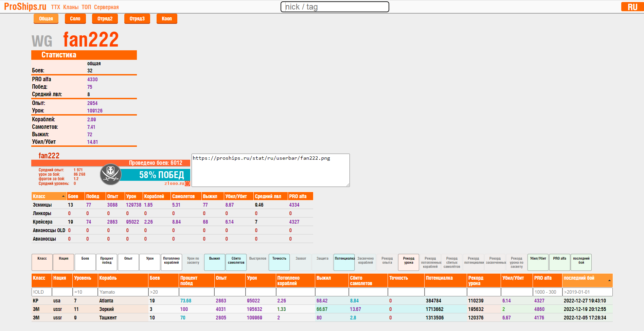Screen dimensions: 644x331
Task: Click the 'nick / tag' search field
Action: [x=335, y=7]
